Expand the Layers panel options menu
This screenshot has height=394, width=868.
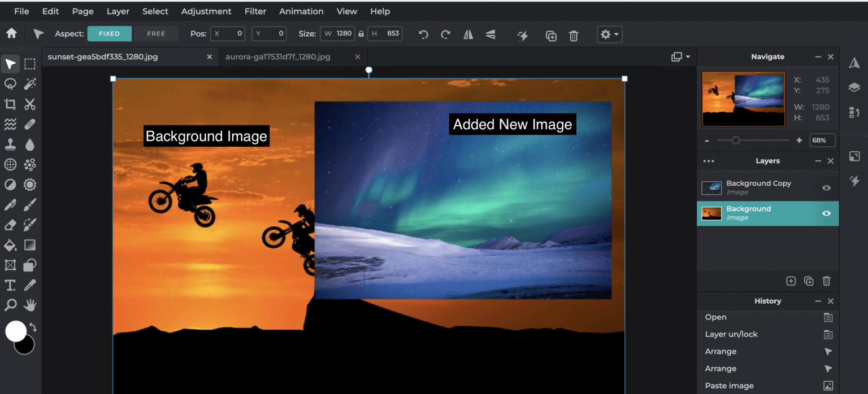pos(709,161)
